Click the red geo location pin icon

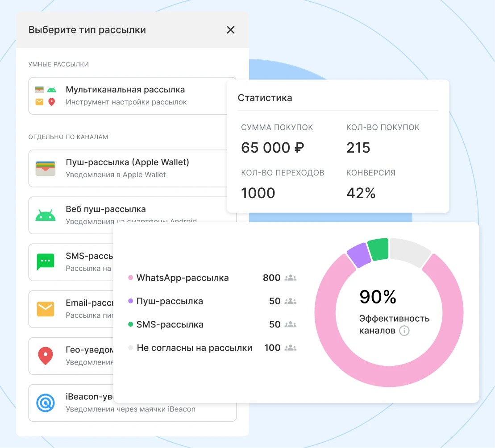[46, 356]
